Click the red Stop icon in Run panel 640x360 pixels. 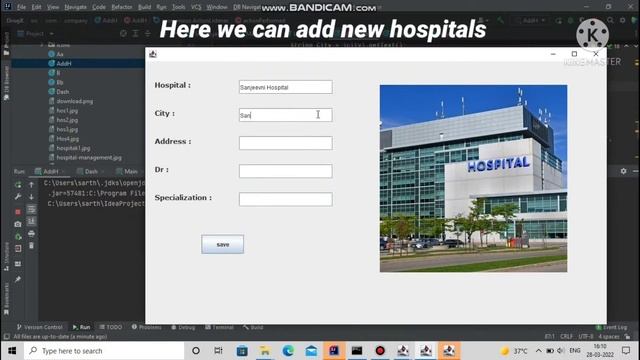click(x=18, y=212)
